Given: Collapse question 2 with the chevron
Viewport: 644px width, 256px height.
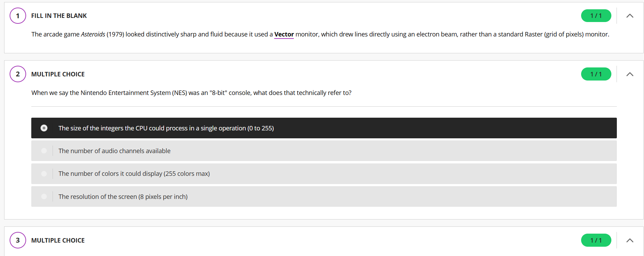Looking at the screenshot, I should [x=630, y=74].
